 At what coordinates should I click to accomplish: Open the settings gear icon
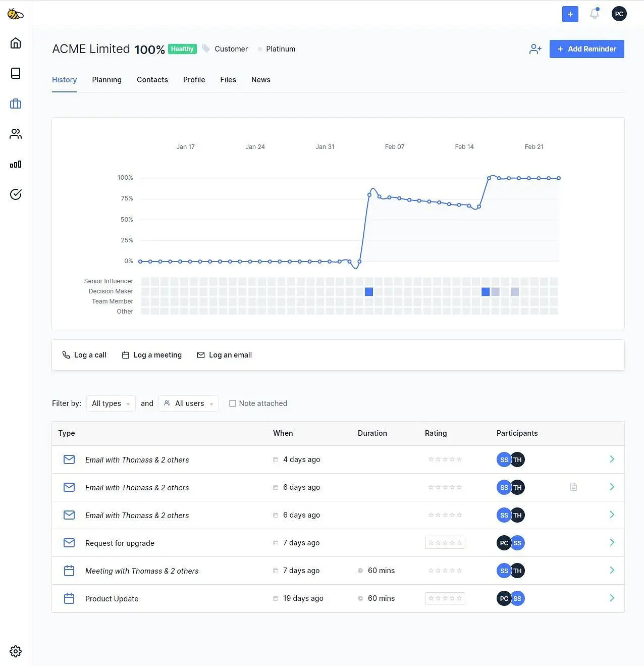16,651
